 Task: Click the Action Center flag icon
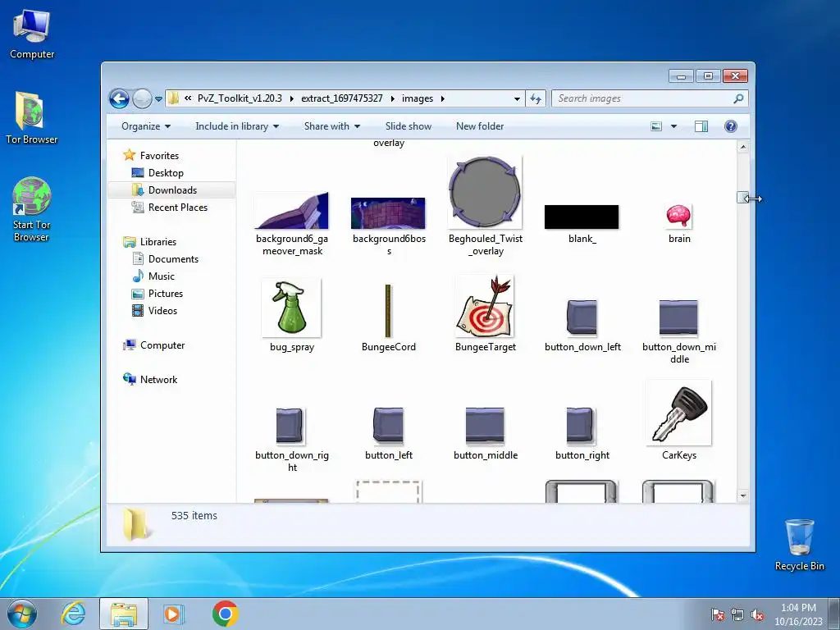pyautogui.click(x=717, y=614)
